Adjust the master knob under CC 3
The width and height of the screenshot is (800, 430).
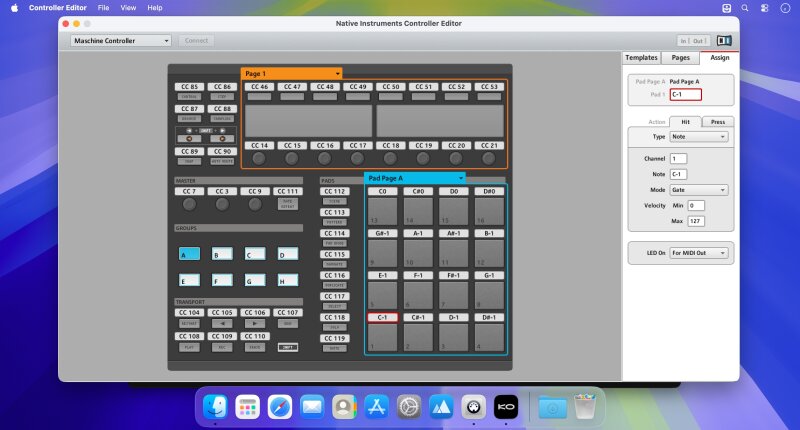pos(222,205)
